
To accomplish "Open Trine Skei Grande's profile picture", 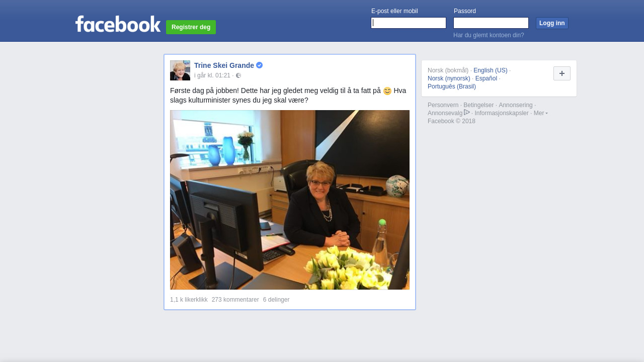I will click(180, 70).
